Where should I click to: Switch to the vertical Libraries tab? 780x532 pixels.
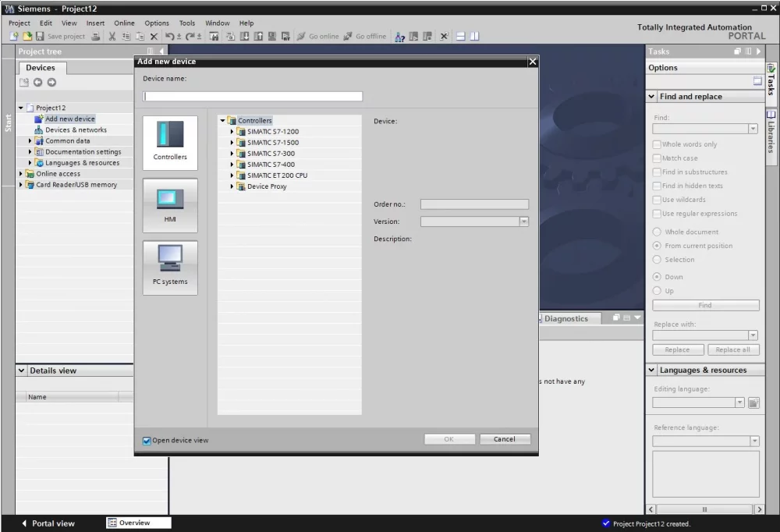[x=771, y=131]
